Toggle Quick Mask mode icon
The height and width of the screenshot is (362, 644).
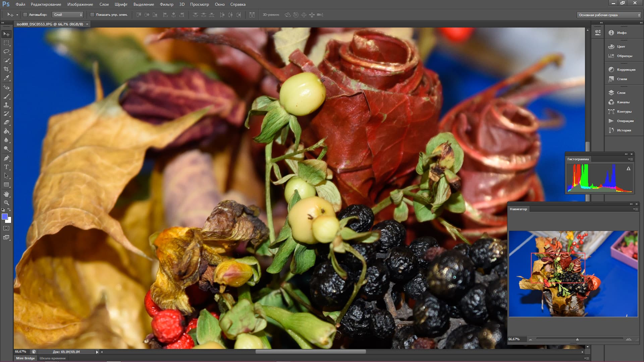tap(6, 228)
